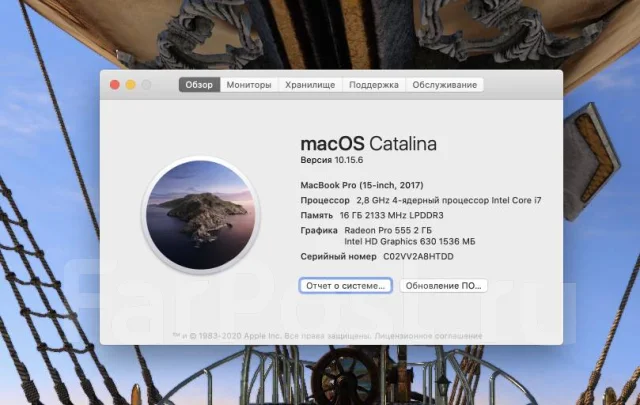Click the Radeon Pro 555 2 ГБ text
Screen dimensions: 640x405
[x=388, y=230]
